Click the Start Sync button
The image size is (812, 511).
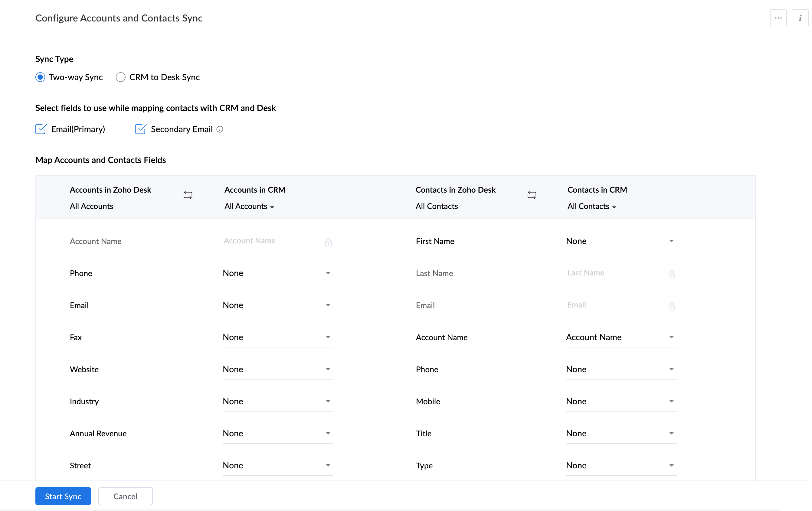(x=63, y=496)
